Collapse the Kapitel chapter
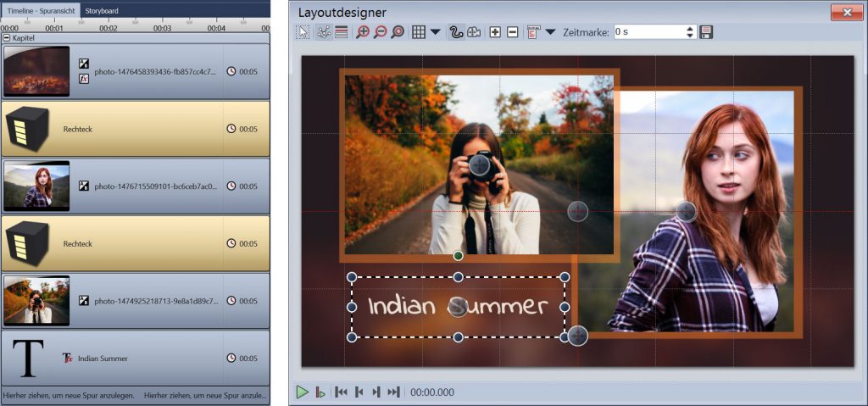Viewport: 868px width, 406px height. point(6,38)
